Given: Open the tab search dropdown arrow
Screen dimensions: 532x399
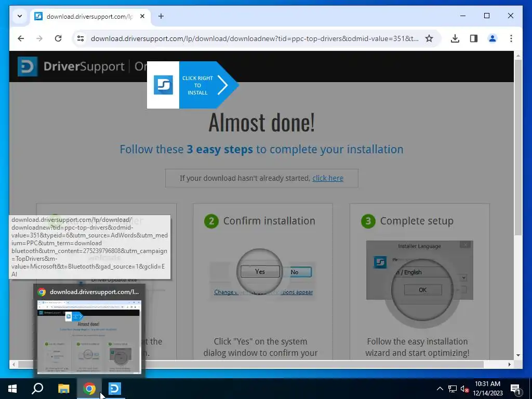Looking at the screenshot, I should coord(20,16).
